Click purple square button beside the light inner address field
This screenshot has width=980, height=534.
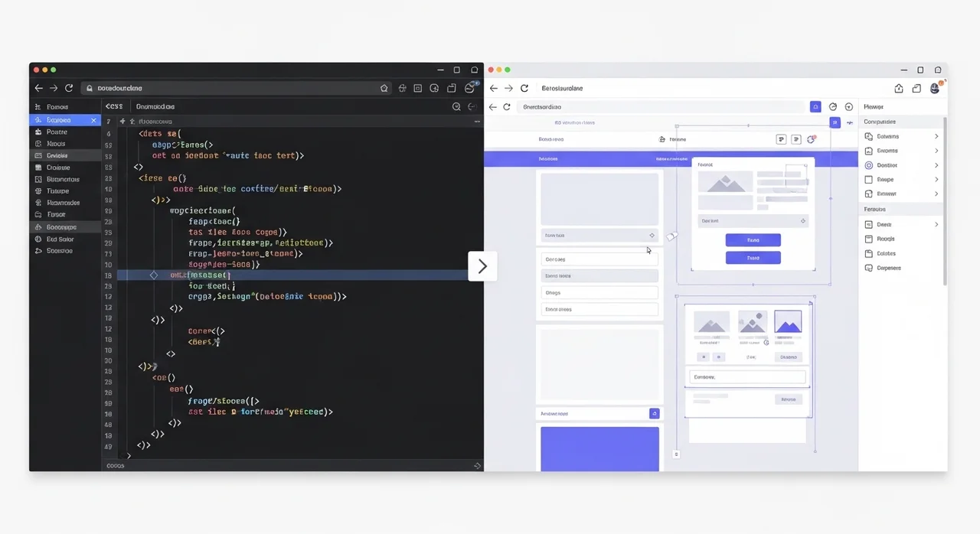pos(815,107)
